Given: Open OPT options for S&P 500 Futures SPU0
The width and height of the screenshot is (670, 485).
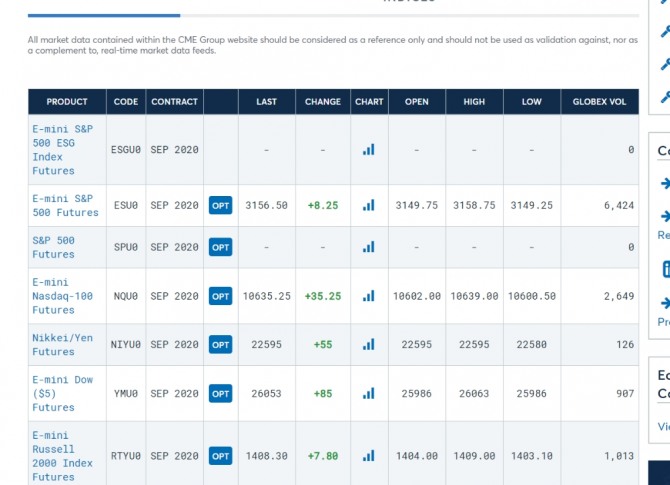Looking at the screenshot, I should (220, 247).
